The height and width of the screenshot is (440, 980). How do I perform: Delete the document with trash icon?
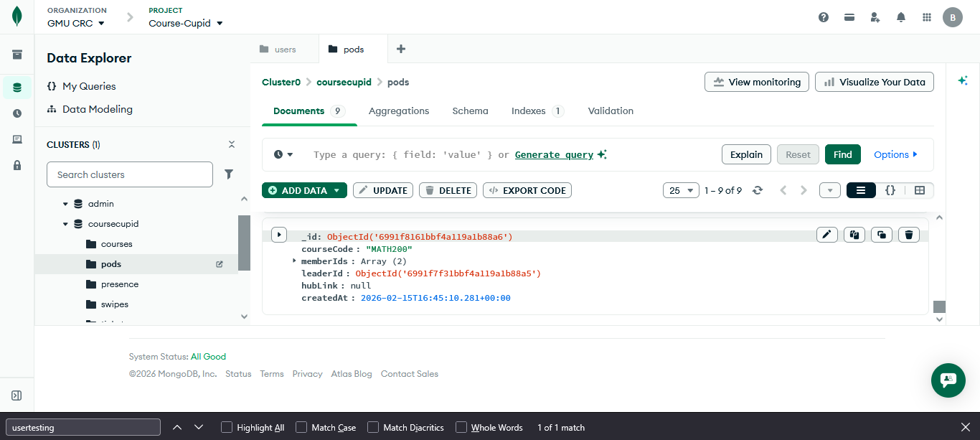tap(909, 235)
